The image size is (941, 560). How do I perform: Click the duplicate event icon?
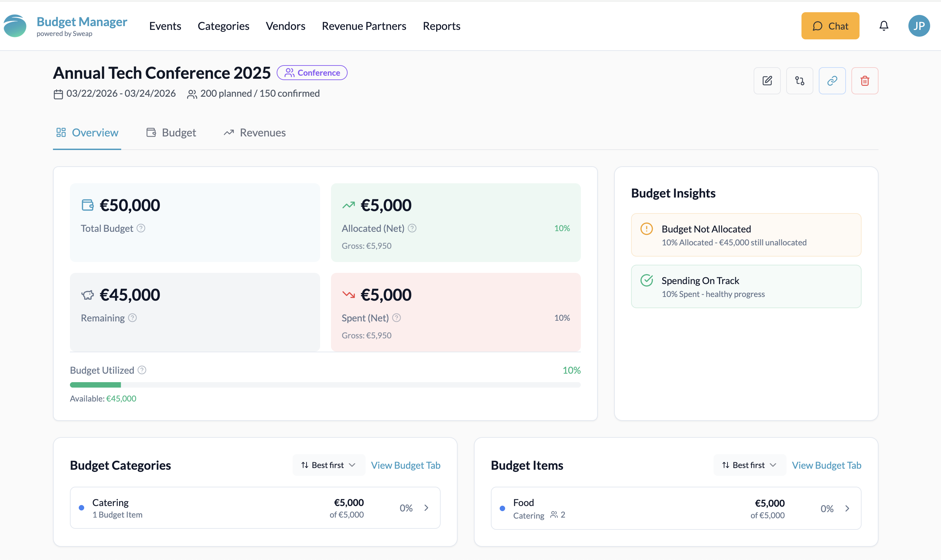pos(799,80)
